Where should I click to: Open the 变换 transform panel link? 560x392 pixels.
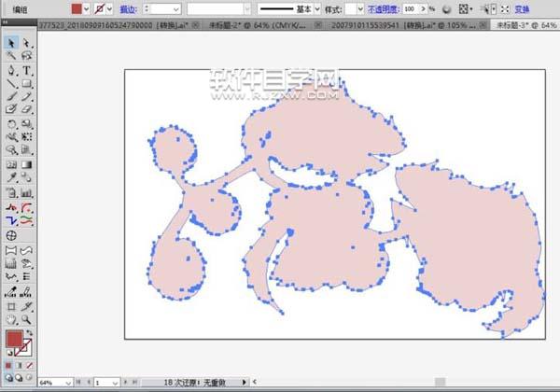click(x=522, y=9)
